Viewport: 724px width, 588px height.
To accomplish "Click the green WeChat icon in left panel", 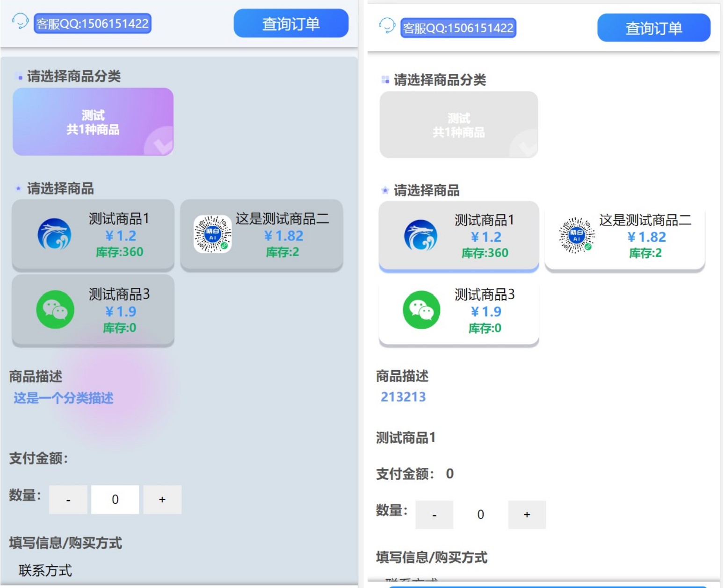I will click(x=55, y=309).
